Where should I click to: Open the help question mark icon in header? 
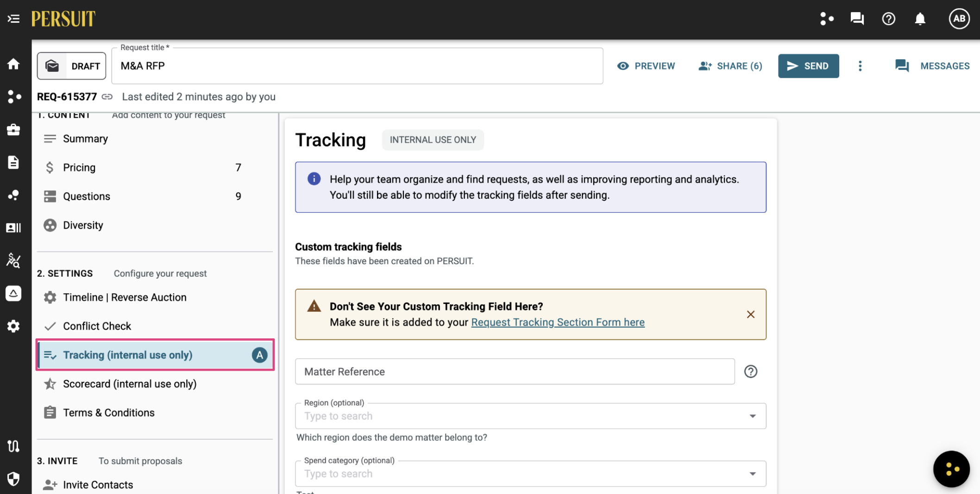[x=888, y=19]
